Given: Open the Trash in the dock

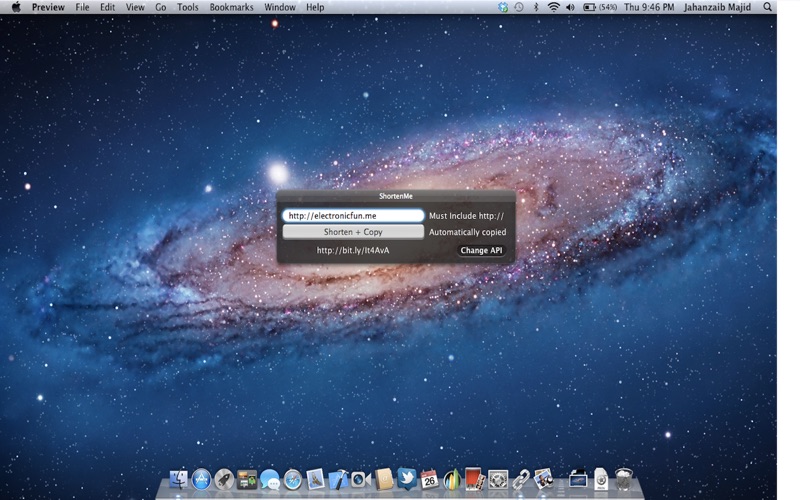Looking at the screenshot, I should pyautogui.click(x=623, y=479).
